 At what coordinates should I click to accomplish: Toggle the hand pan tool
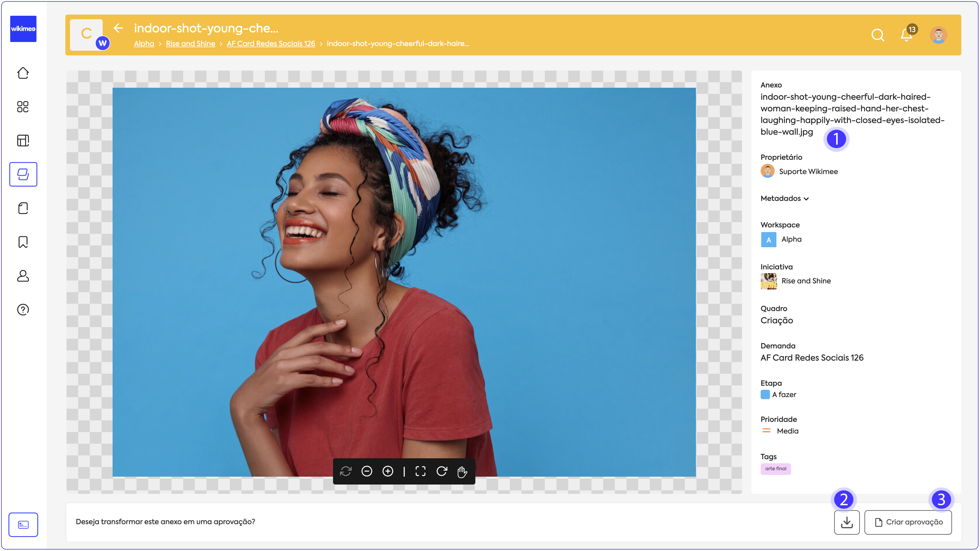point(462,472)
